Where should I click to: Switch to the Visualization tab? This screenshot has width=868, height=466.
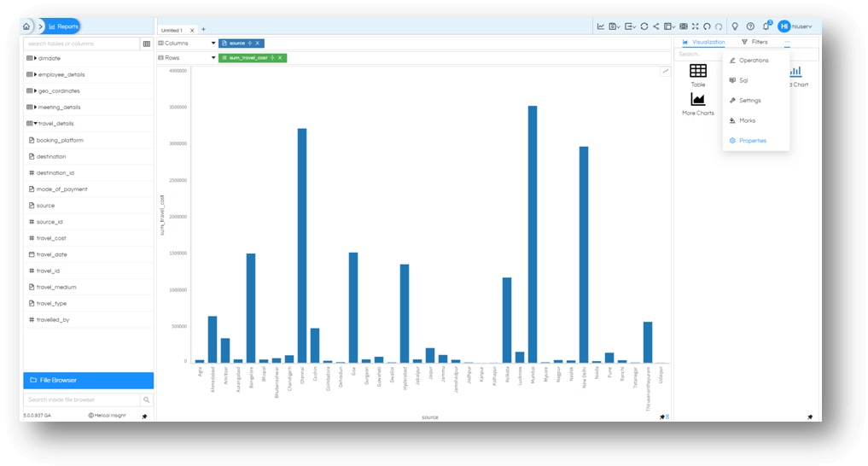(703, 42)
